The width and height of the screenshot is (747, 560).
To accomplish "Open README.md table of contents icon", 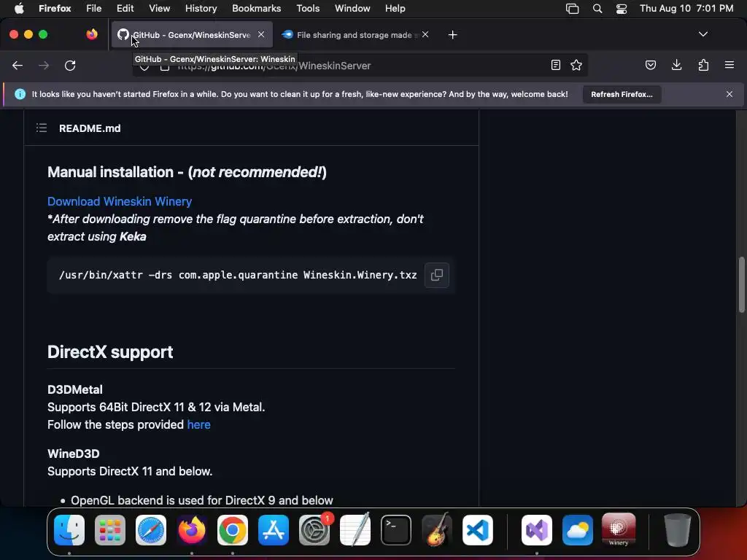I will (42, 128).
